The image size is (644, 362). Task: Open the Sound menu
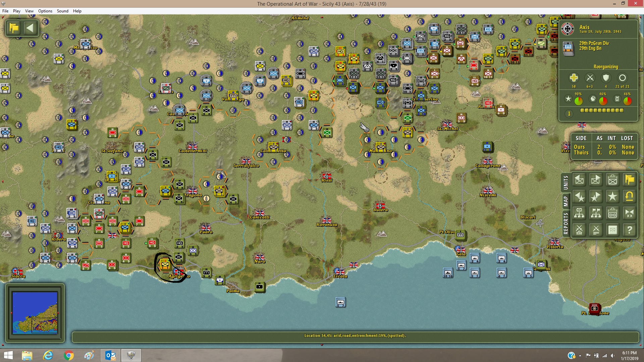coord(63,11)
